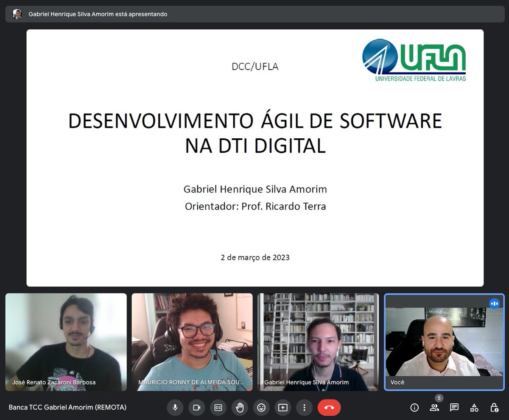Open meeting details info icon
This screenshot has width=509, height=420.
coord(414,408)
